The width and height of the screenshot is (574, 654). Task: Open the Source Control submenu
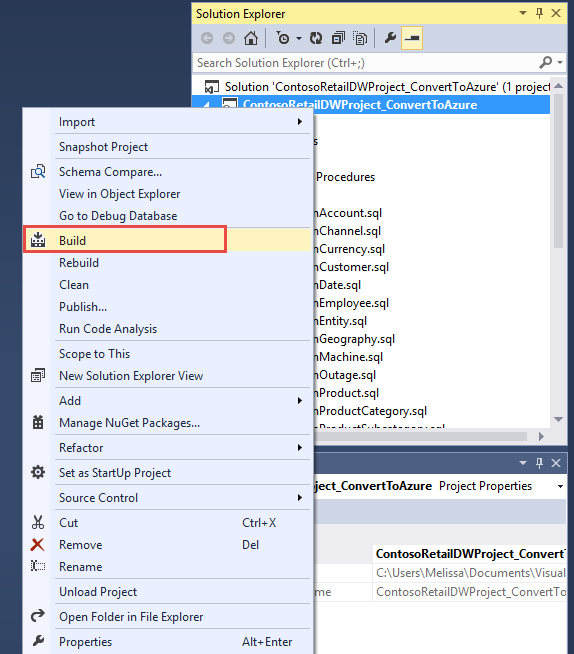(181, 498)
